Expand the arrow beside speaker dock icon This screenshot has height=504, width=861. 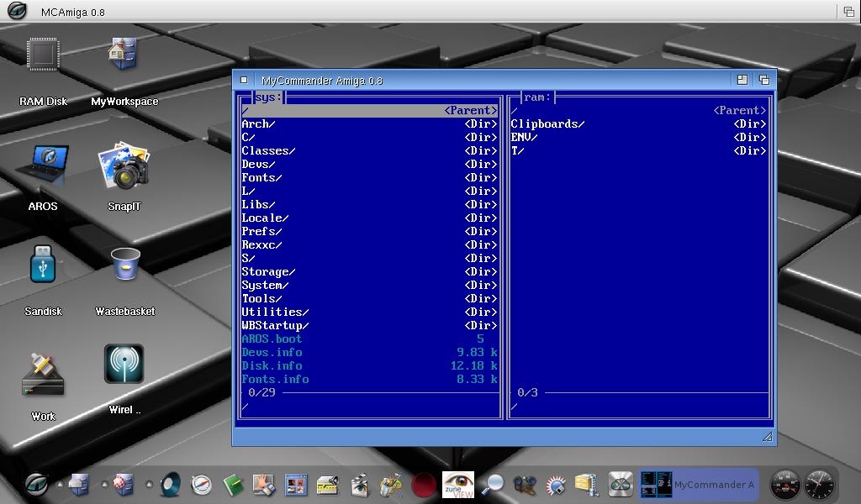point(149,484)
